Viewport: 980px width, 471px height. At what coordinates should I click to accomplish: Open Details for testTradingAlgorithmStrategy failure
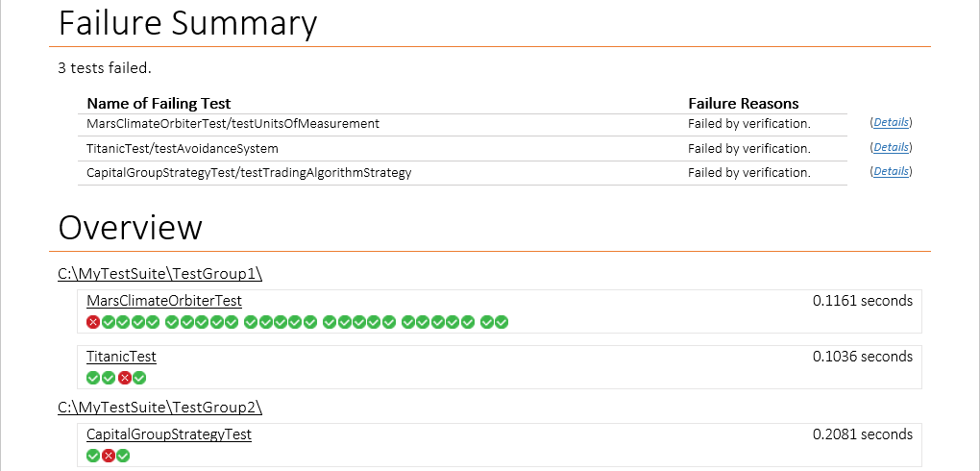tap(891, 172)
